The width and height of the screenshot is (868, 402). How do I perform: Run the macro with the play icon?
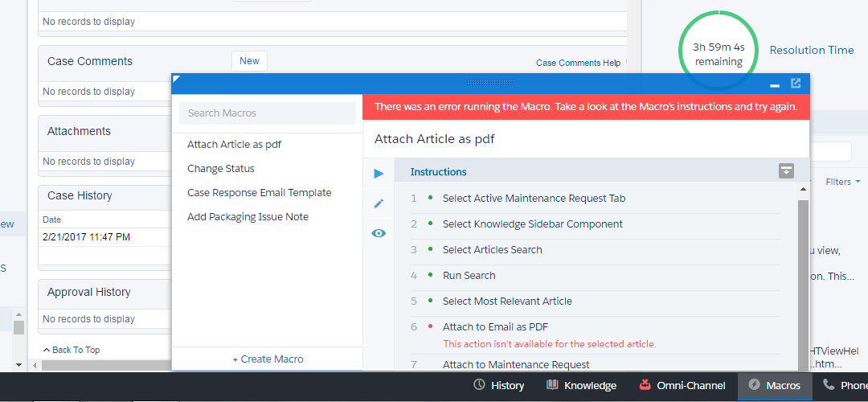[x=379, y=174]
